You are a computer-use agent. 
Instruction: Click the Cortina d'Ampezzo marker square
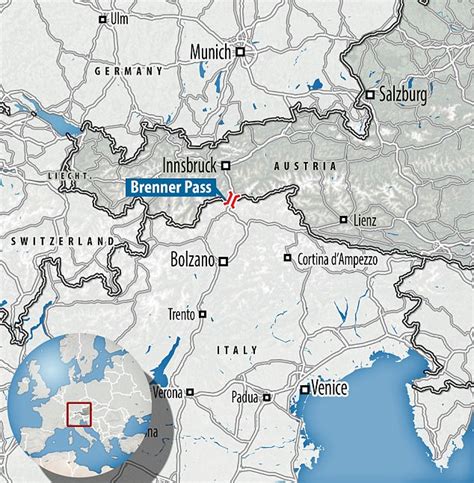pos(287,257)
